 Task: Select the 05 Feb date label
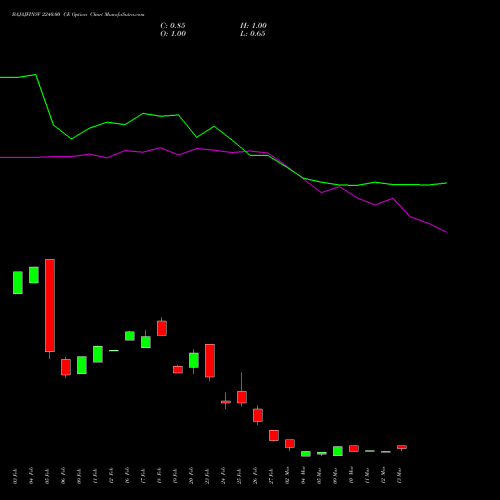click(x=47, y=476)
